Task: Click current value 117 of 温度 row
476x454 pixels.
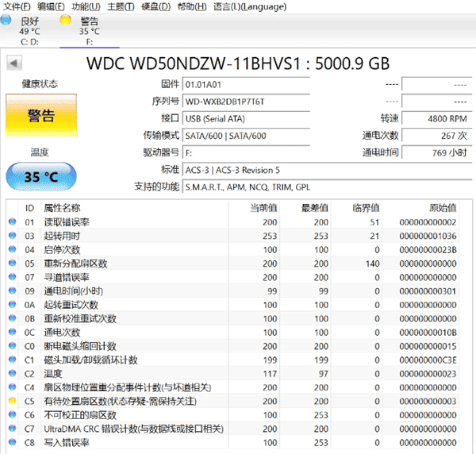Action: [x=270, y=374]
